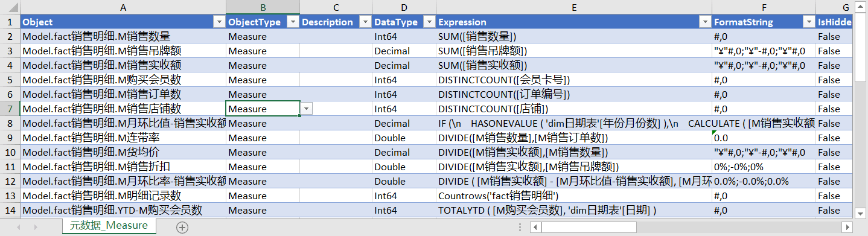This screenshot has height=236, width=868.
Task: Open the Expression column filter dropdown
Action: tap(704, 22)
